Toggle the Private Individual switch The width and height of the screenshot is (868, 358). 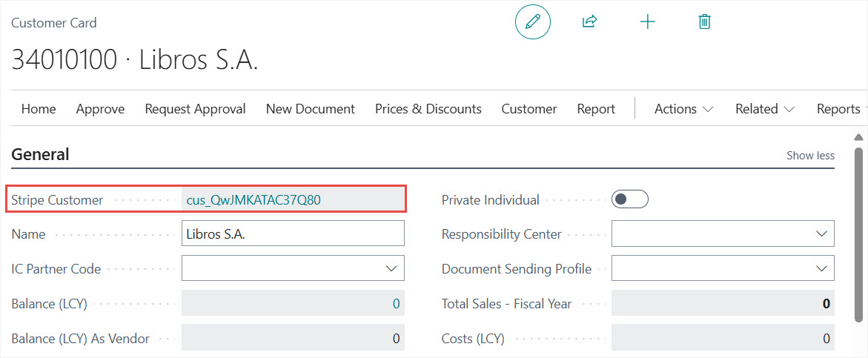click(x=629, y=199)
